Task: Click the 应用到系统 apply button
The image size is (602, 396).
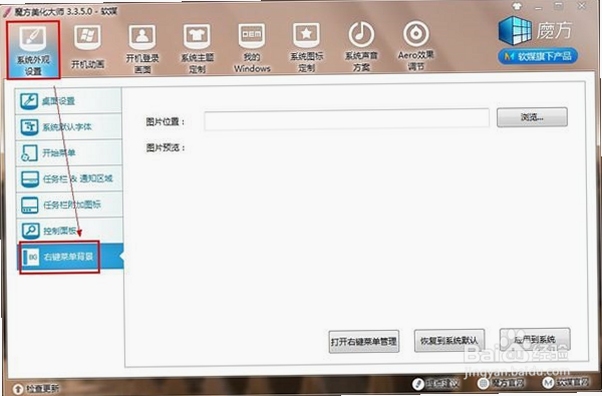Action: point(535,339)
